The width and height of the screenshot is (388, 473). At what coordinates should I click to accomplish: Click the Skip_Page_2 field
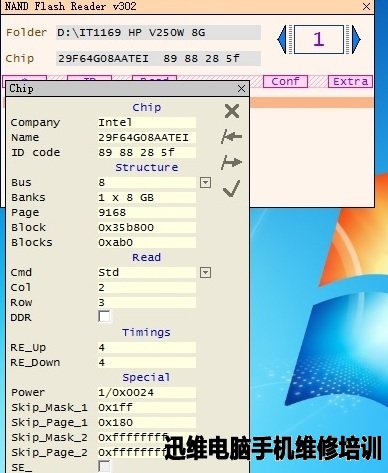(x=147, y=452)
